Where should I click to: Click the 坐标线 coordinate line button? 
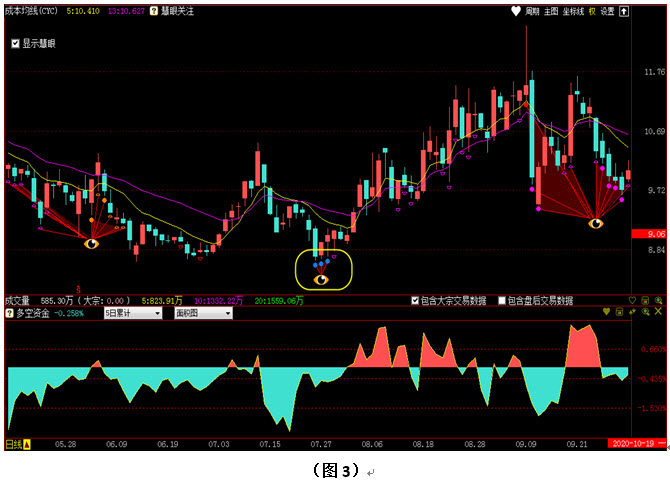pos(573,12)
